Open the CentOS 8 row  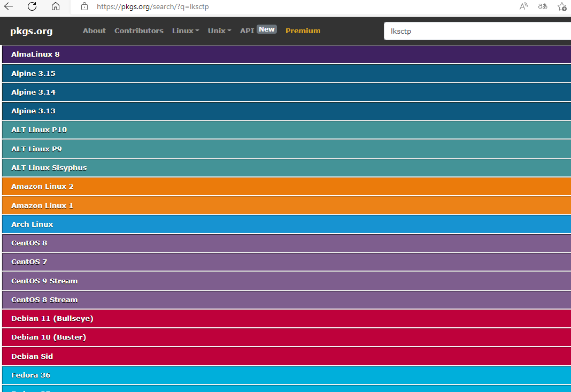[287, 243]
